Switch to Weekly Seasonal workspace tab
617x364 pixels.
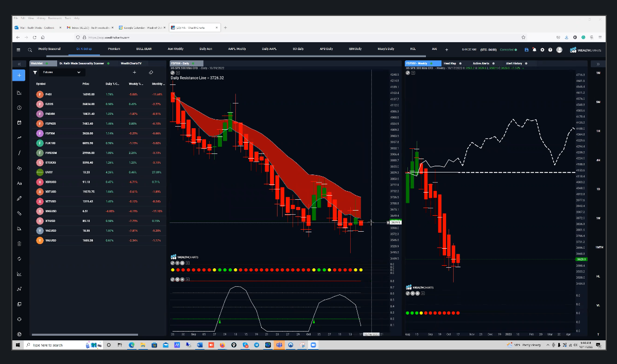point(49,49)
